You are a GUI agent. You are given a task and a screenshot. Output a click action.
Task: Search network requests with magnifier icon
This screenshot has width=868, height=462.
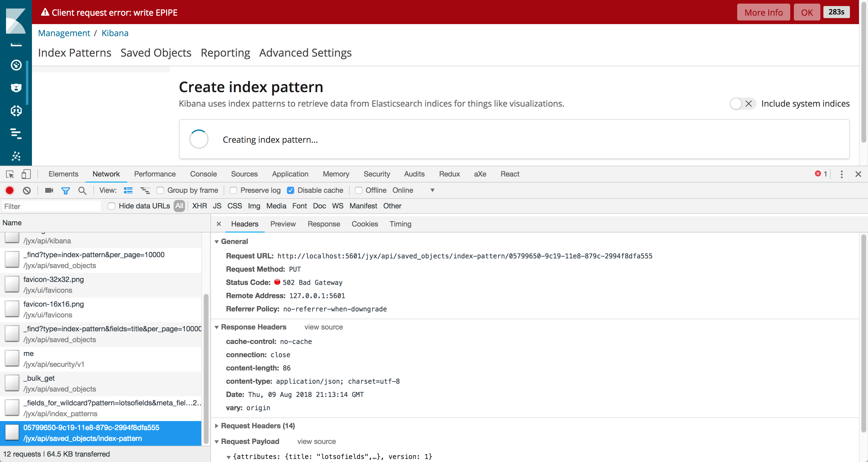(x=82, y=190)
